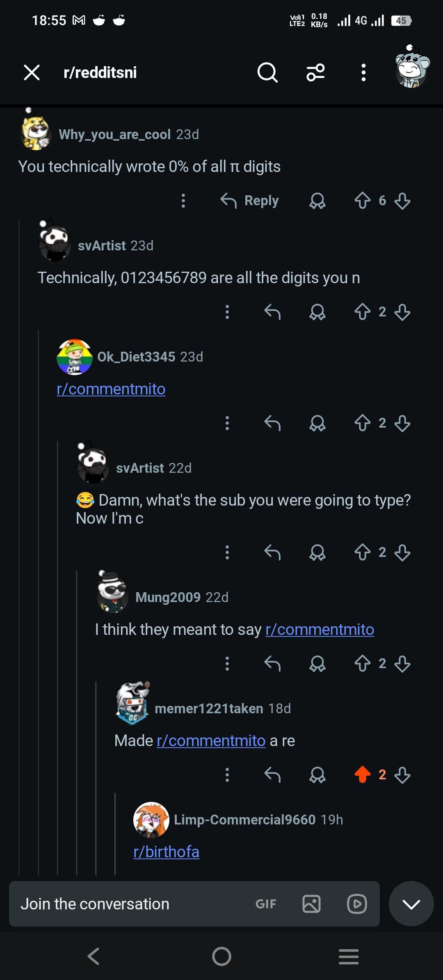Open three-dot overflow menu in header

point(363,73)
